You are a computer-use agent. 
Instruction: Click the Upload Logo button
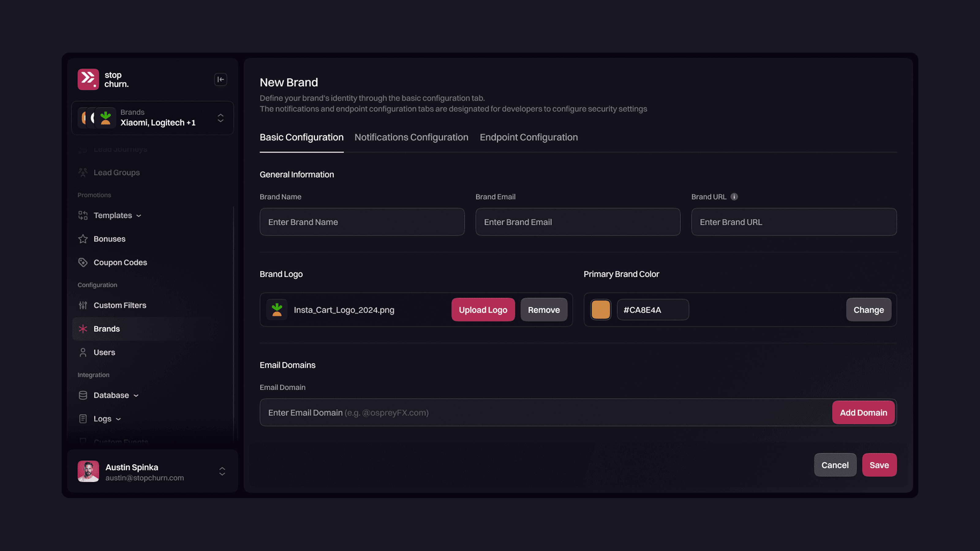pos(483,310)
